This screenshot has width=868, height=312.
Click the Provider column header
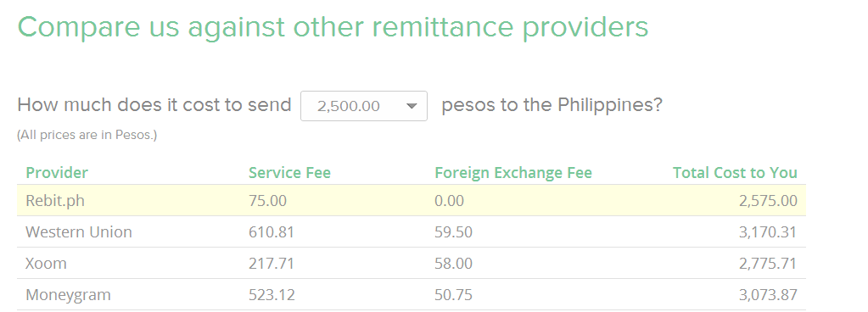pos(57,173)
